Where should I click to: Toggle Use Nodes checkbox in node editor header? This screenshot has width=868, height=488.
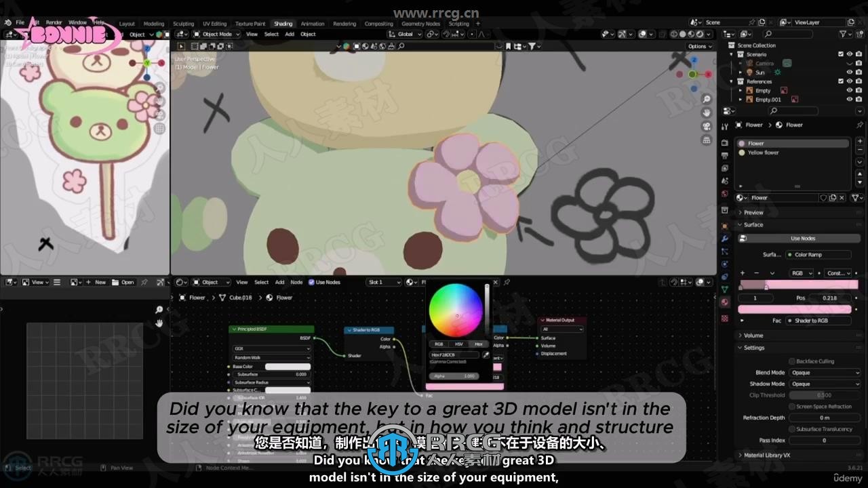click(312, 282)
